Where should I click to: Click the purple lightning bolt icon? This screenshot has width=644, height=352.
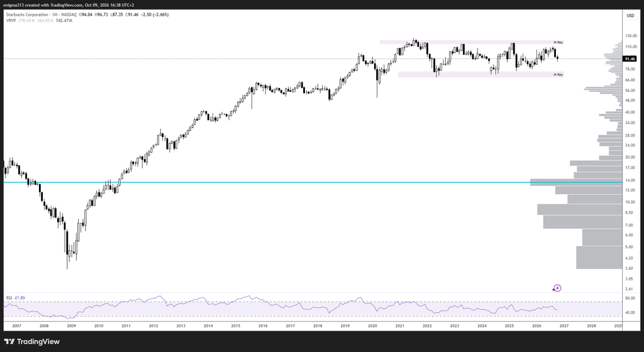(557, 289)
